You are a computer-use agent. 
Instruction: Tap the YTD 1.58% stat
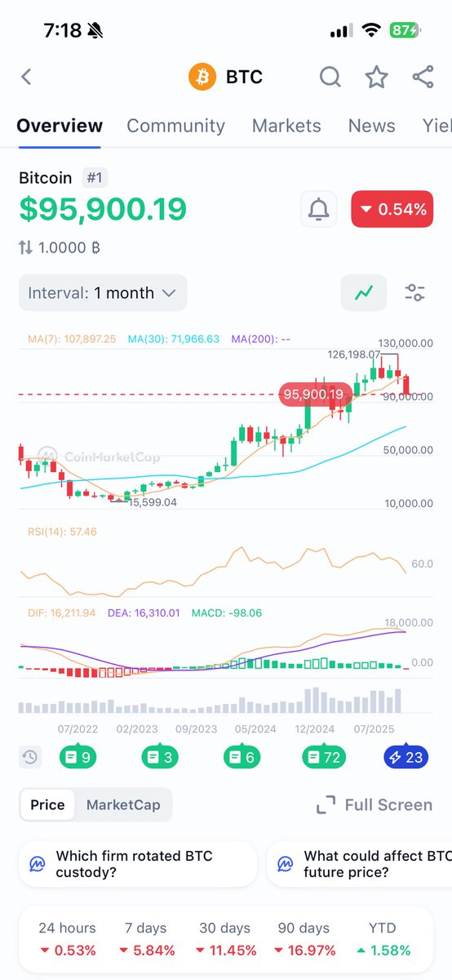[383, 939]
